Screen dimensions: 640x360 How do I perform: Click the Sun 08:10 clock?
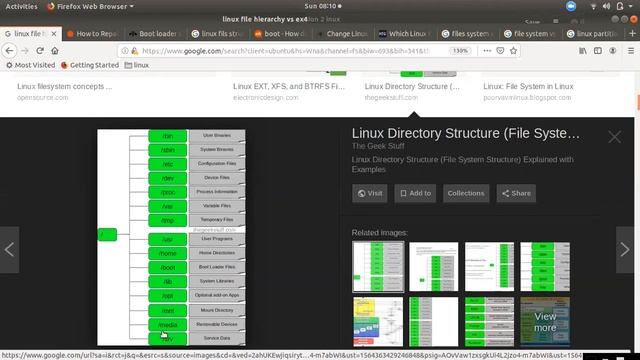[322, 6]
